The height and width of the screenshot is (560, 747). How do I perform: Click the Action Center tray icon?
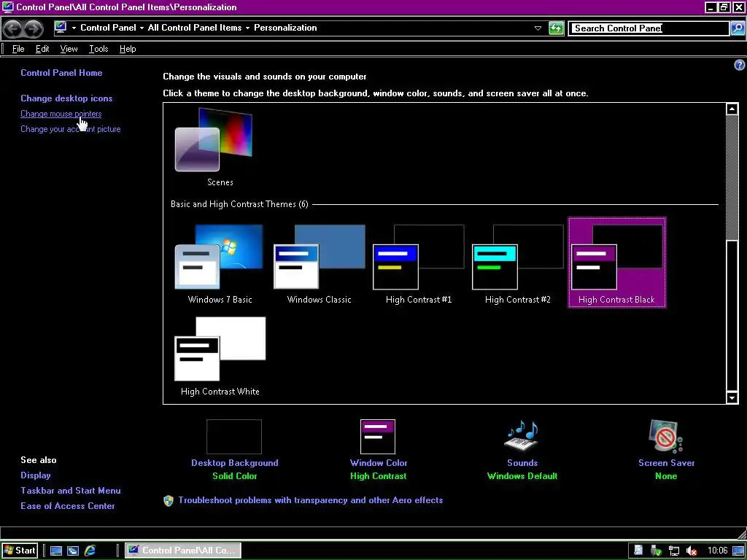coord(638,551)
